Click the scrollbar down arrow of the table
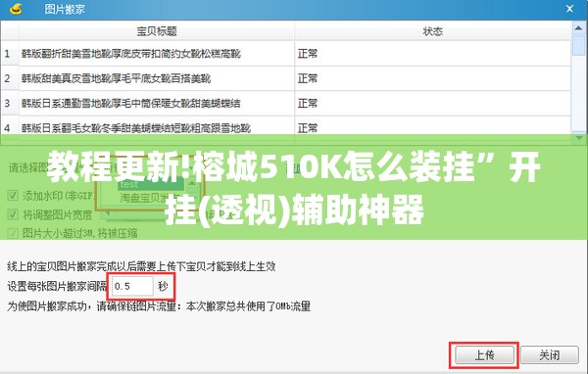 (x=578, y=138)
